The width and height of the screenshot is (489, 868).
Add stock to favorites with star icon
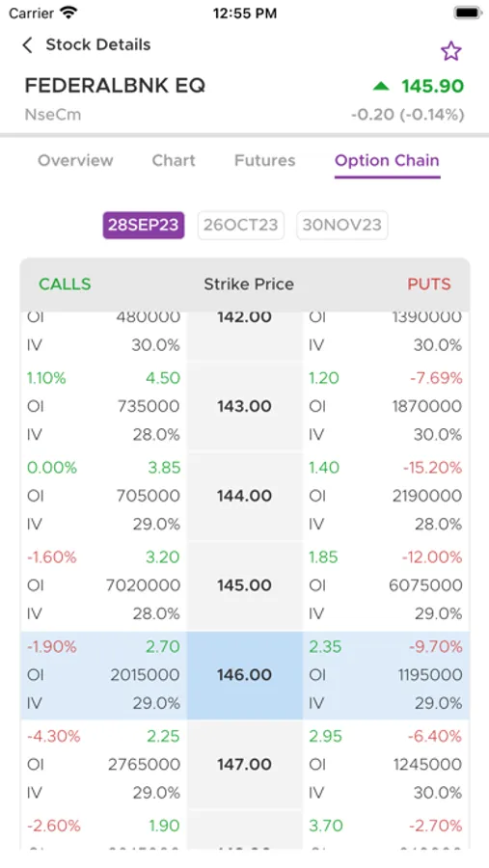pos(450,51)
